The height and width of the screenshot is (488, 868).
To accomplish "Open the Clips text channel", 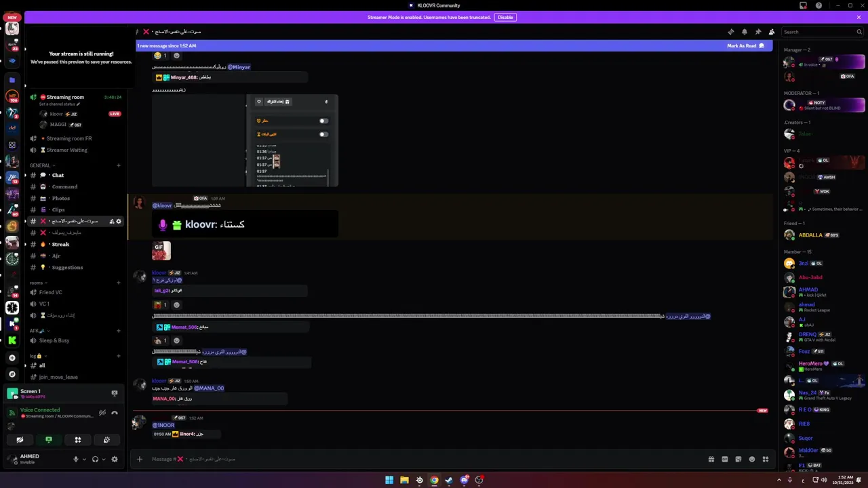I will tap(75, 209).
